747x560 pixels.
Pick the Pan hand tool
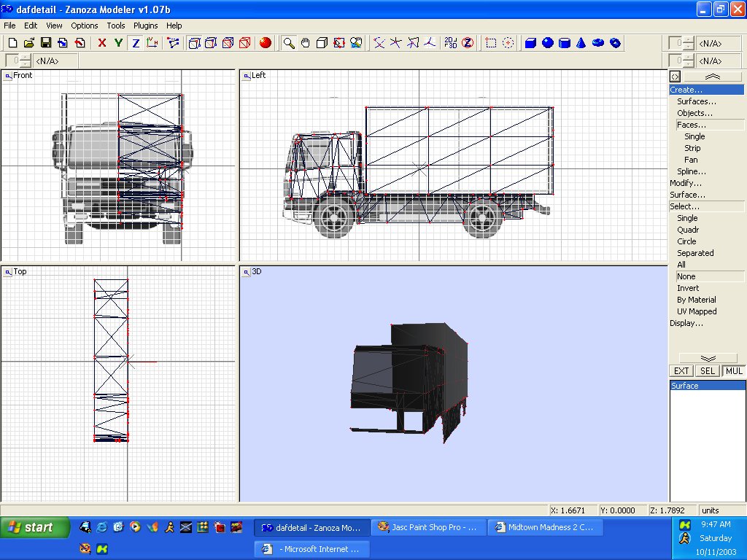[306, 43]
